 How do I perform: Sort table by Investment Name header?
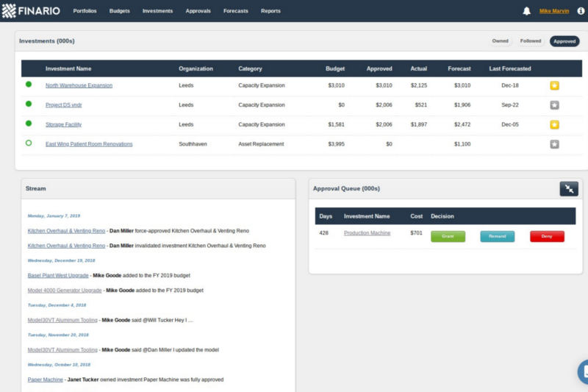[68, 68]
